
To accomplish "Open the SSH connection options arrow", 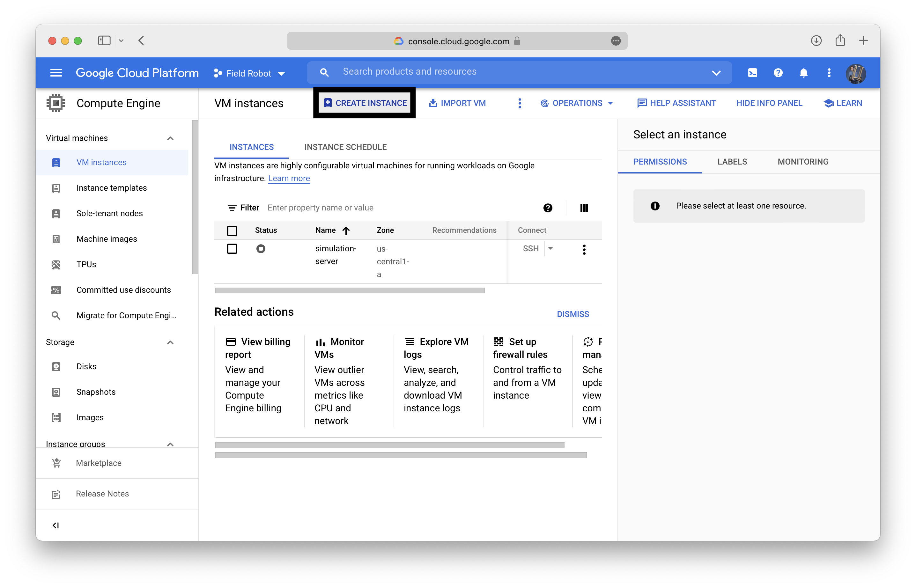I will click(550, 249).
